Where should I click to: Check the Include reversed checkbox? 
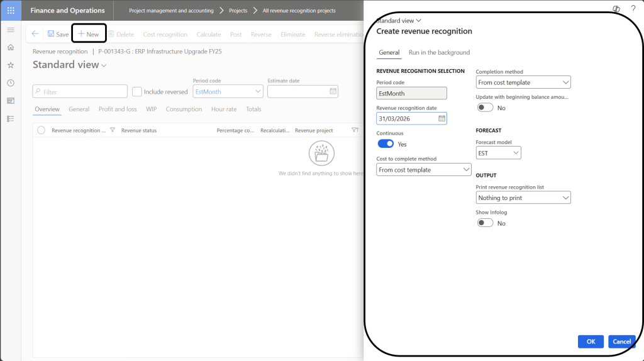(x=137, y=92)
